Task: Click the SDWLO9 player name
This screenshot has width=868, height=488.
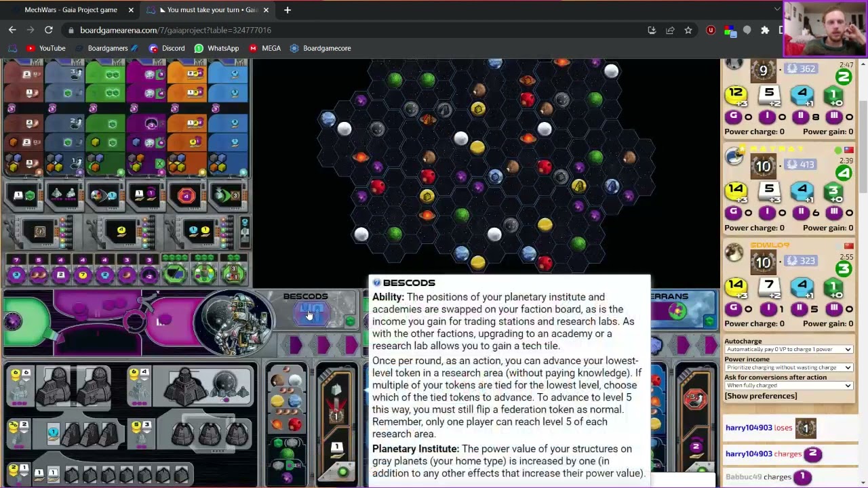Action: pos(770,245)
